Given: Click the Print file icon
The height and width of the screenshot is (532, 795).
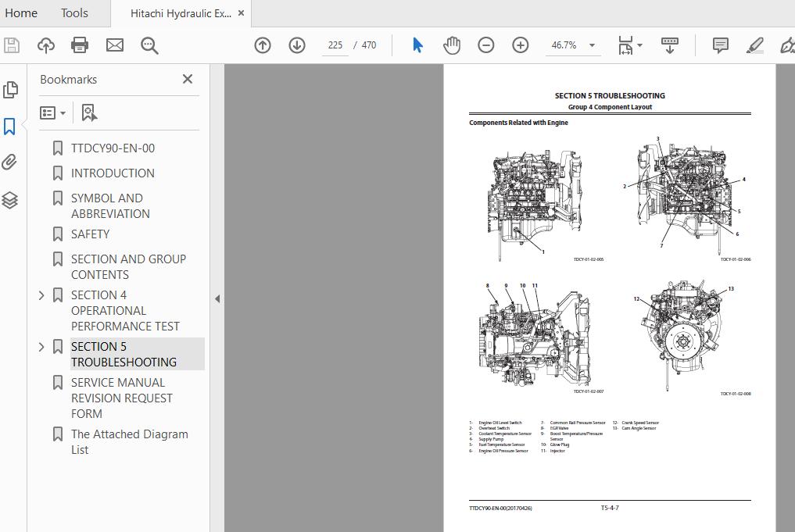Looking at the screenshot, I should (80, 45).
